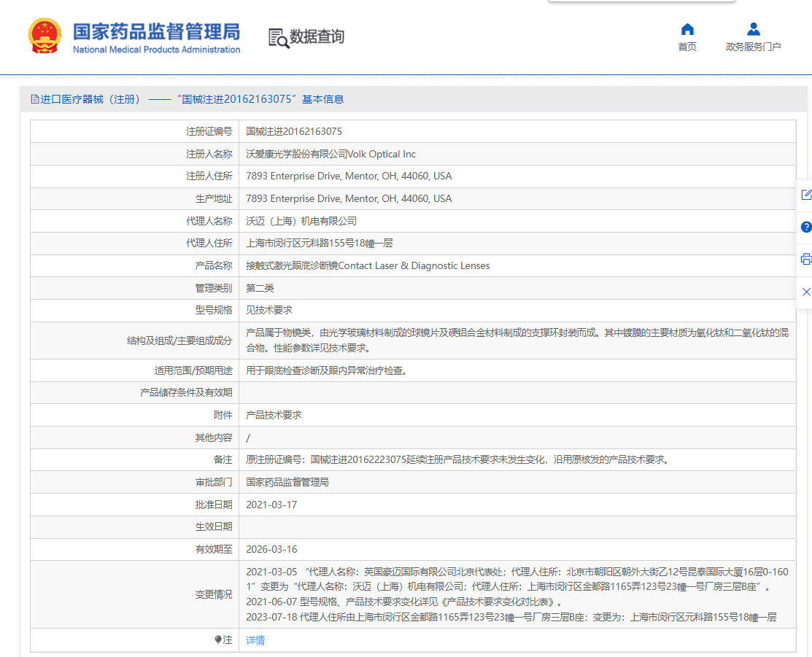Open 政务服务门户 portal user icon

pos(754,29)
